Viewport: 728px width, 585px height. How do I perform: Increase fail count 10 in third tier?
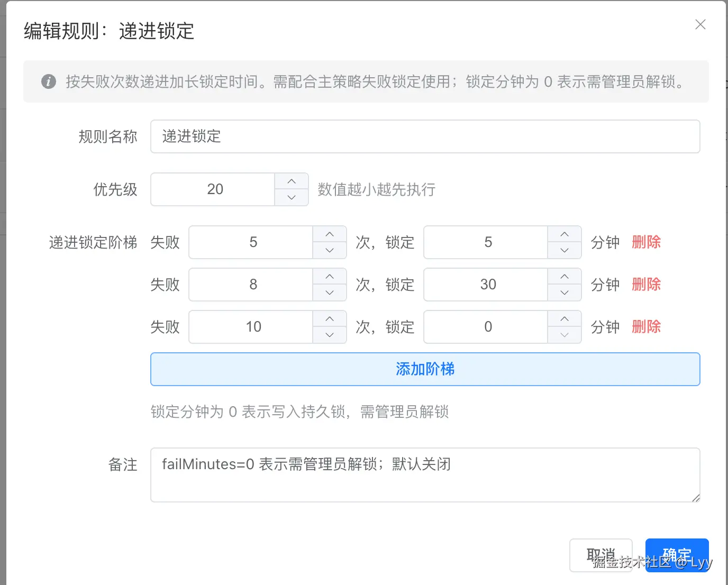click(330, 319)
